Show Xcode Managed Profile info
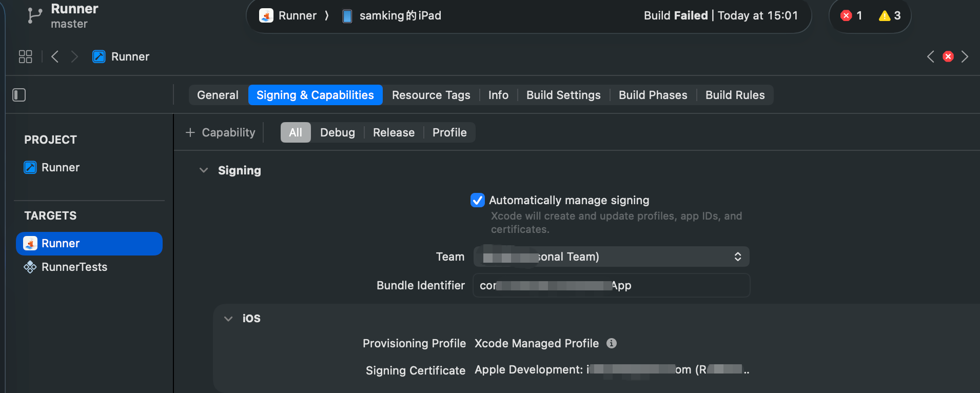The image size is (980, 393). click(612, 343)
